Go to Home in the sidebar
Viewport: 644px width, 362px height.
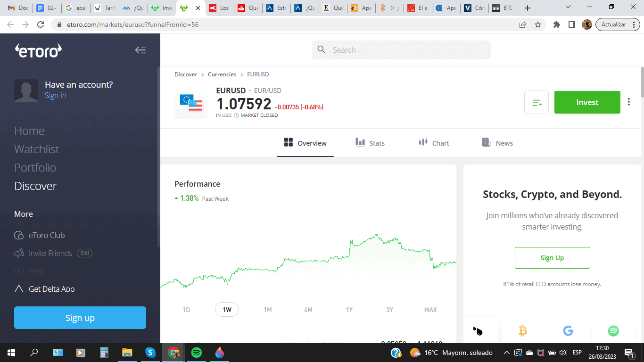[x=29, y=131]
